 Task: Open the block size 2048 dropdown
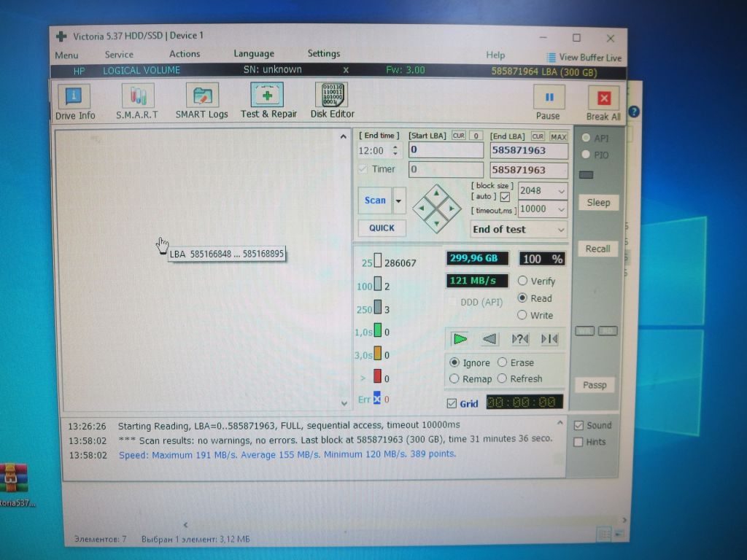pyautogui.click(x=561, y=191)
